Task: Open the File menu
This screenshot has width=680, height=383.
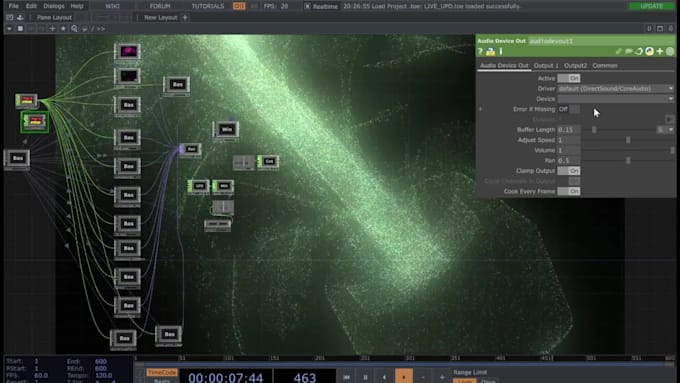Action: tap(13, 6)
